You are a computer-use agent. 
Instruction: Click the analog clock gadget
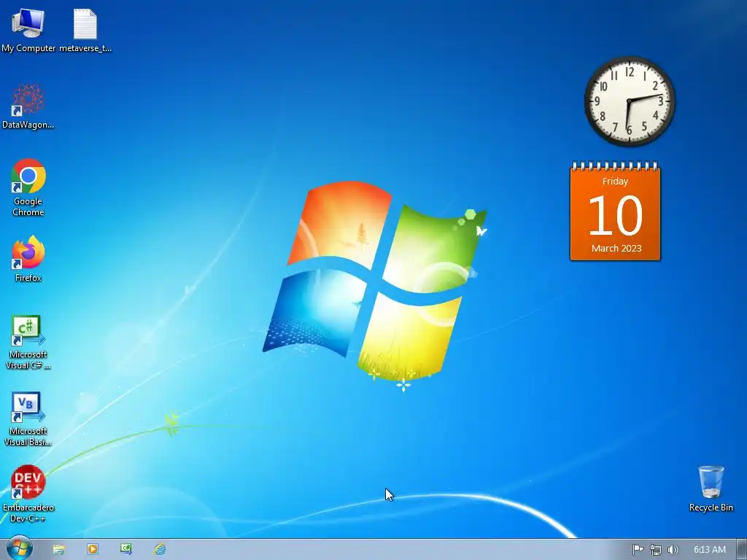click(630, 101)
